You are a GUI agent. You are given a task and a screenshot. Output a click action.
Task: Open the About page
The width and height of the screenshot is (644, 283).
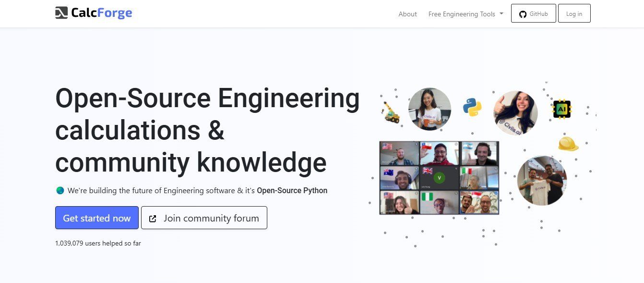coord(407,14)
